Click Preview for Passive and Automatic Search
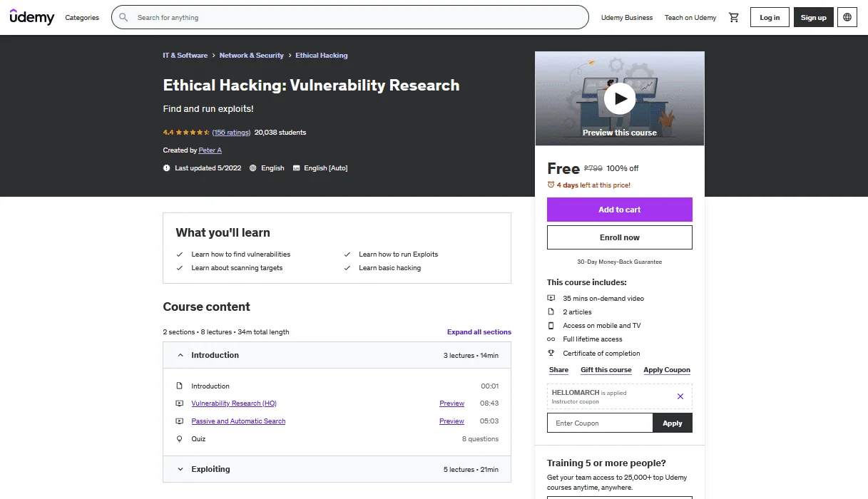The image size is (868, 499). (451, 421)
